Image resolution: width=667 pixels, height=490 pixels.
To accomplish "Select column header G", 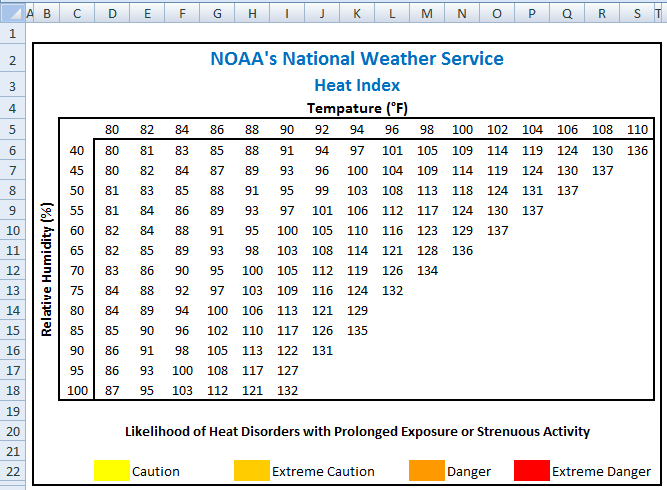I will 217,14.
